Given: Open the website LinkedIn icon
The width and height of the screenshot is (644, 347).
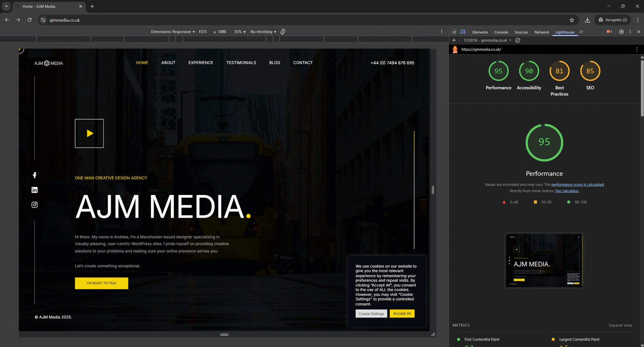Looking at the screenshot, I should (x=35, y=190).
